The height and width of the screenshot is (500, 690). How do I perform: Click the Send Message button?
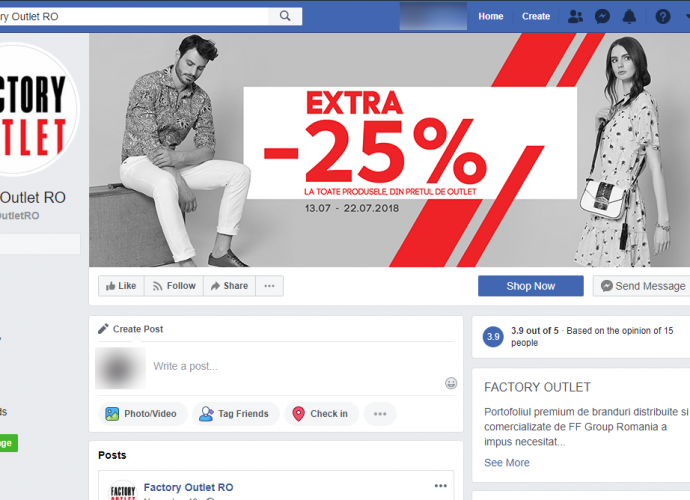point(642,286)
